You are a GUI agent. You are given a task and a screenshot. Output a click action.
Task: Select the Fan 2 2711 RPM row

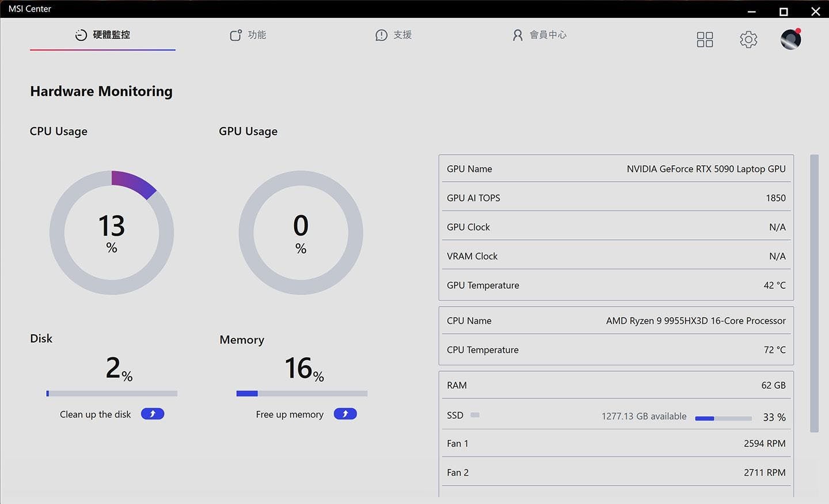(616, 472)
